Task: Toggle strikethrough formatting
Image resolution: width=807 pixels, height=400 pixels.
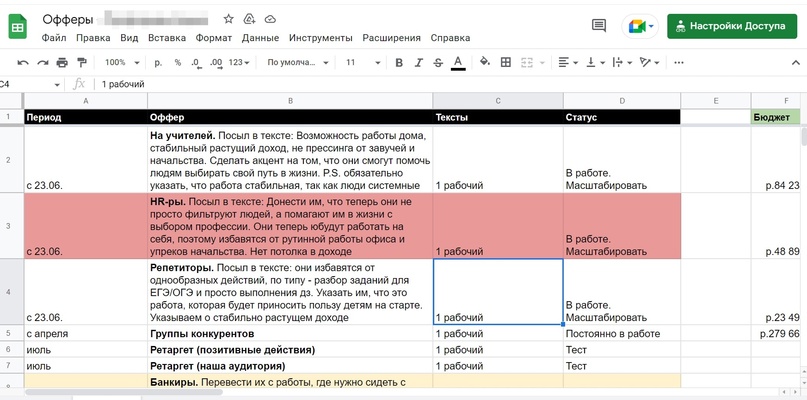Action: coord(438,62)
